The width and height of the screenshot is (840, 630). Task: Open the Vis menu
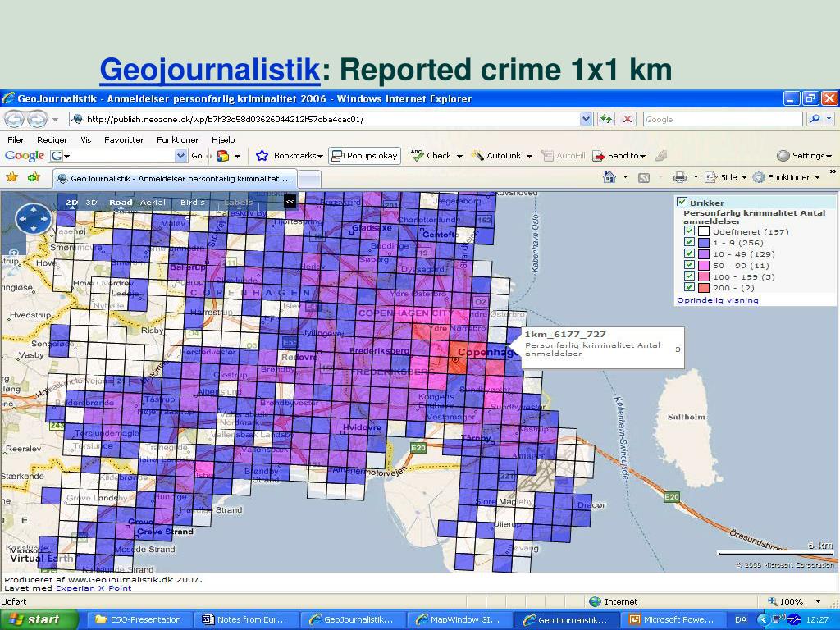click(85, 139)
